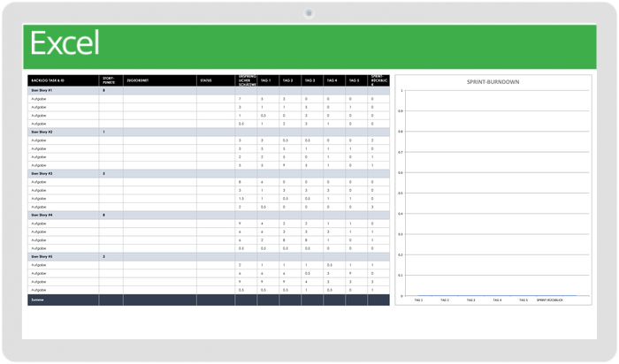The height and width of the screenshot is (364, 619).
Task: Click the BACKLOG TASK & ID column header
Action: click(x=63, y=80)
